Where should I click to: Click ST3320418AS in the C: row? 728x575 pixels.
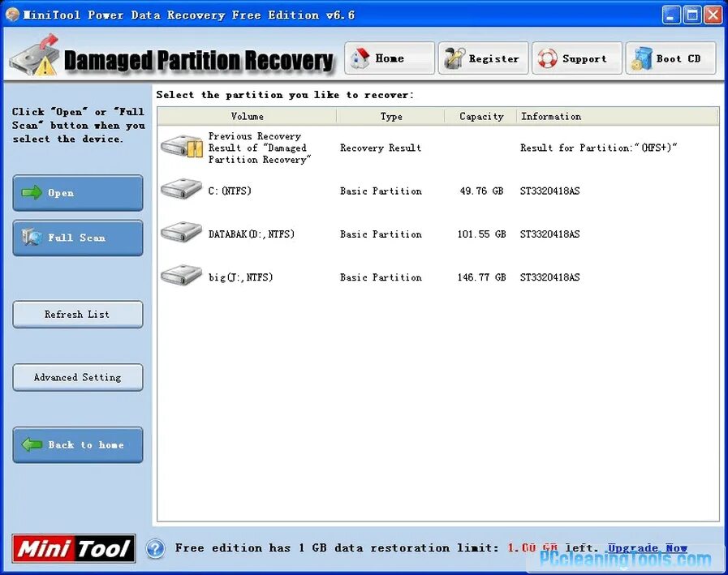point(549,191)
